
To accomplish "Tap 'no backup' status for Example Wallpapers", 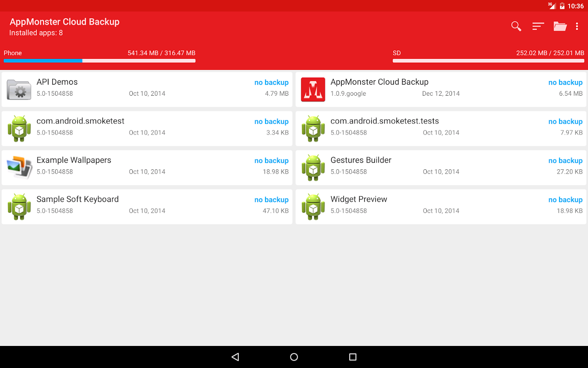I will pyautogui.click(x=272, y=161).
